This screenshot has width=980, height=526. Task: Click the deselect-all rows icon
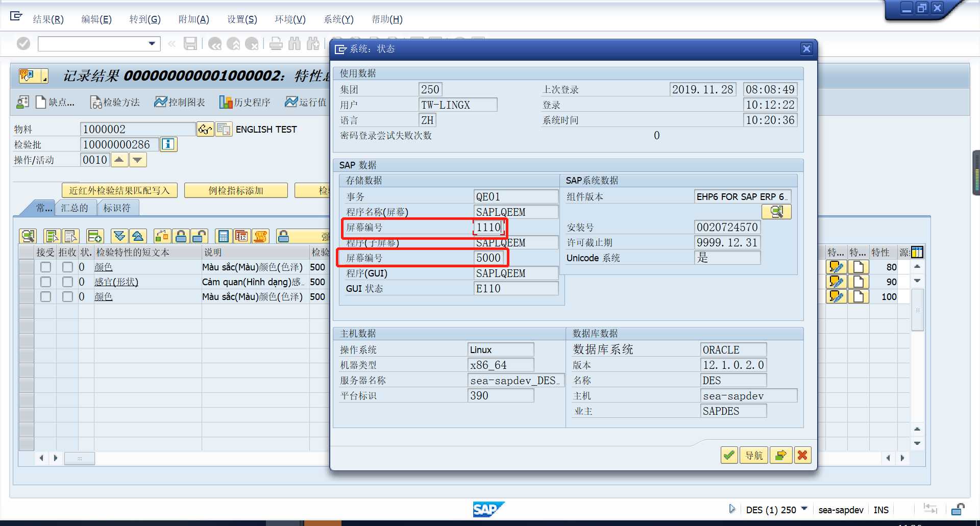(70, 236)
